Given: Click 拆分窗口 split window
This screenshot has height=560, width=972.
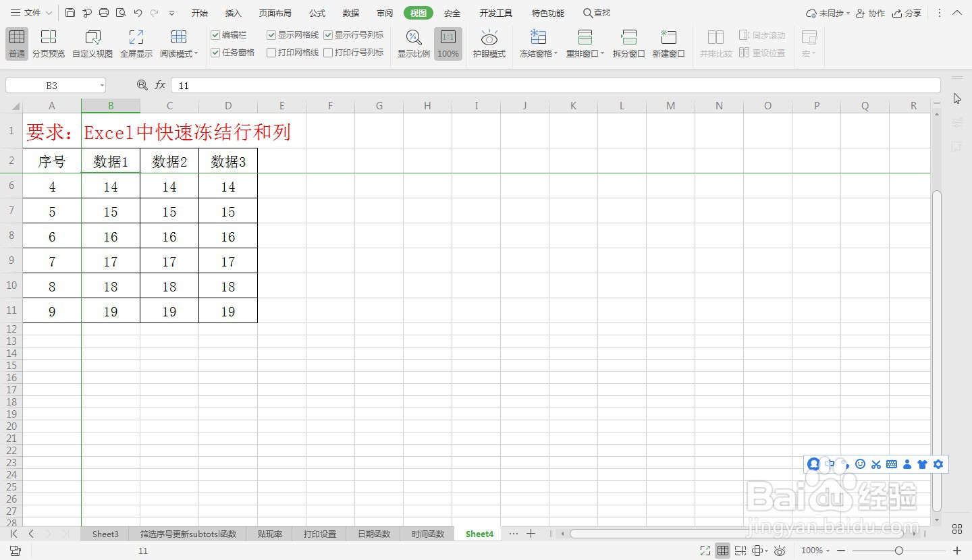Looking at the screenshot, I should click(x=629, y=44).
